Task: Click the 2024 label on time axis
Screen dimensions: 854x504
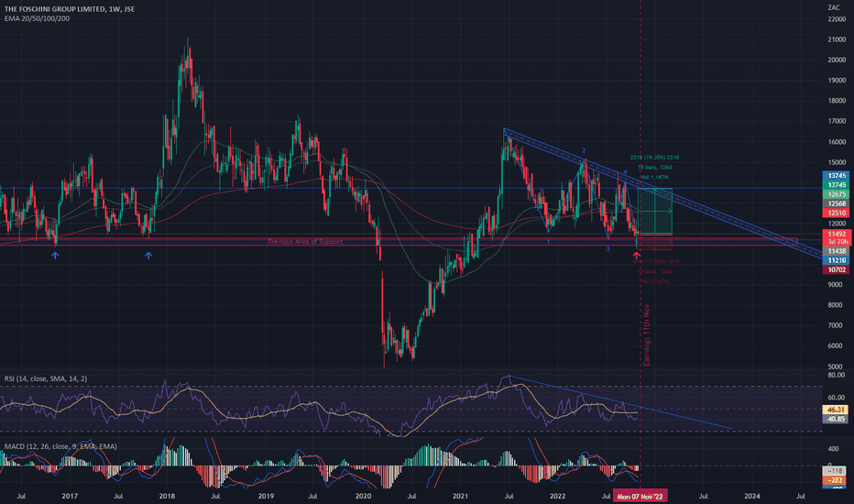Action: coord(752,497)
